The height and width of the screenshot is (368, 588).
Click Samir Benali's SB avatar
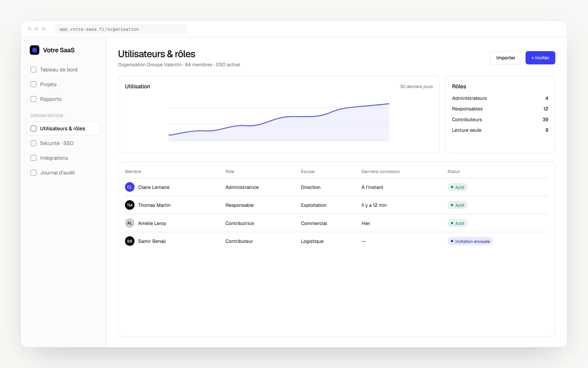click(x=130, y=241)
